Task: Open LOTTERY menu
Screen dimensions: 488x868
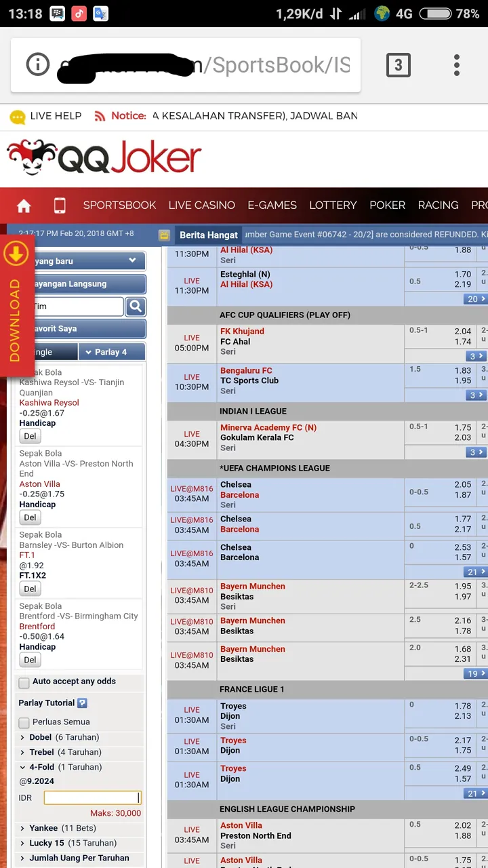Action: point(333,205)
